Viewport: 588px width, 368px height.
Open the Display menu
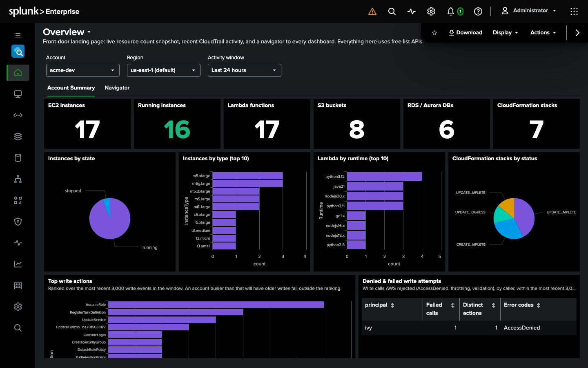pyautogui.click(x=506, y=33)
